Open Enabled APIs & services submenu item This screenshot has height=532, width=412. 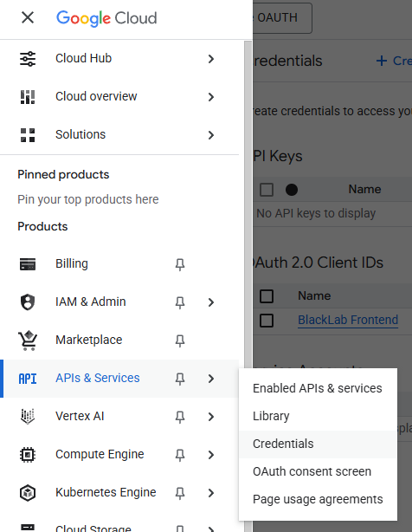(x=318, y=388)
